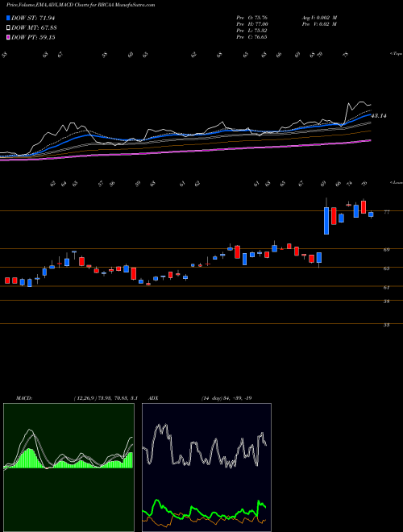Click the 'Pre O: 73.76' open value
403x532 pixels.
(251, 18)
